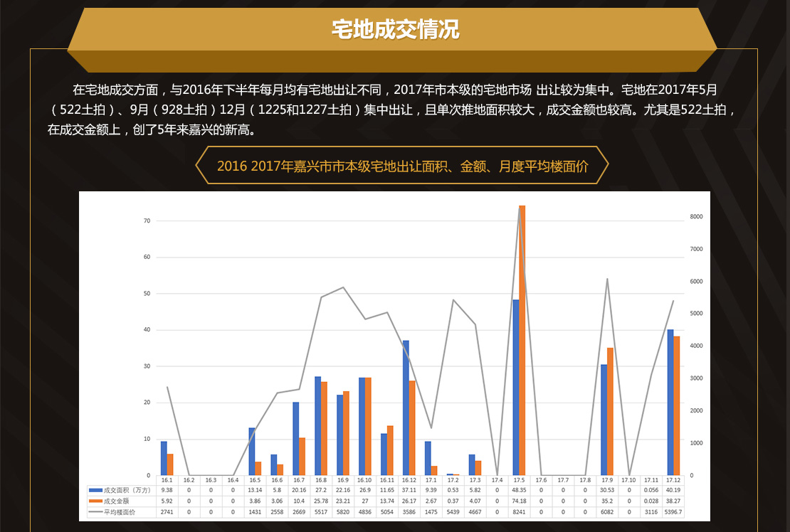This screenshot has width=790, height=532.
Task: Select the 23.21 cell under 16.9
Action: 343,501
